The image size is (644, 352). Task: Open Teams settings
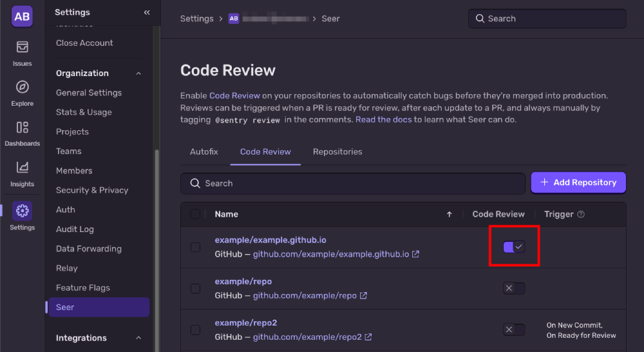pyautogui.click(x=69, y=152)
